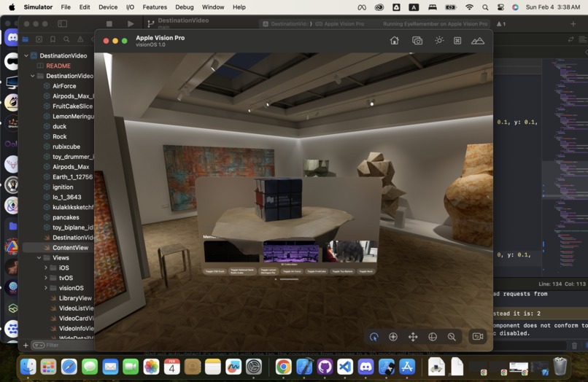Select the dog video thumbnail
This screenshot has width=588, height=382.
[350, 252]
